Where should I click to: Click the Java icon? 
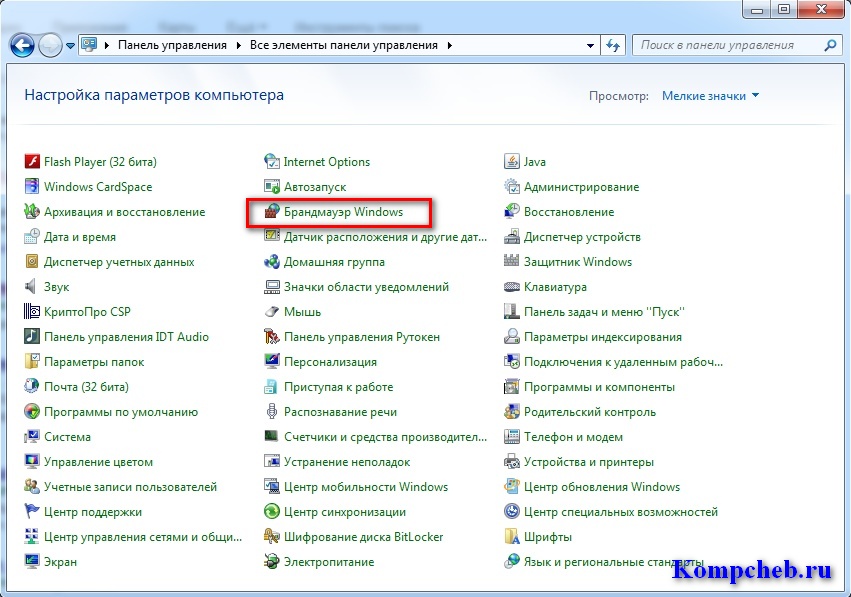coord(512,162)
